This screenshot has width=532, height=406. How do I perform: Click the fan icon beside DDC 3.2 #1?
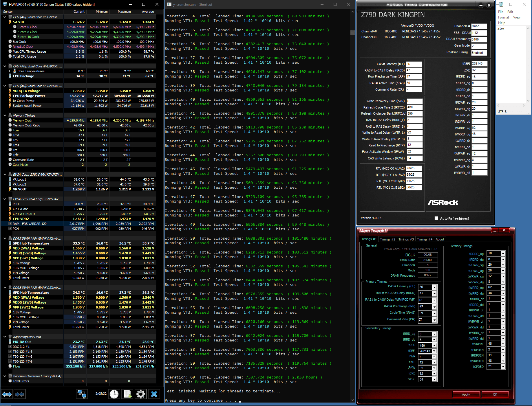click(10, 347)
